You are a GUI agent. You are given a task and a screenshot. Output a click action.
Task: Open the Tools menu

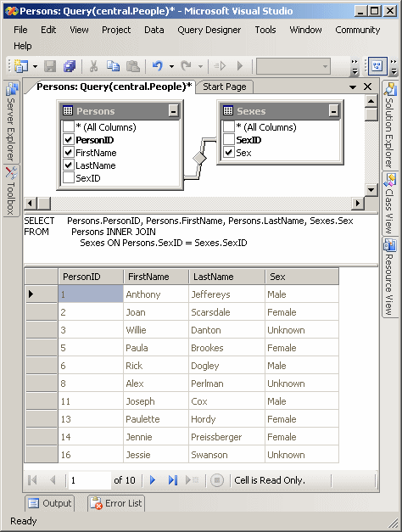[265, 30]
